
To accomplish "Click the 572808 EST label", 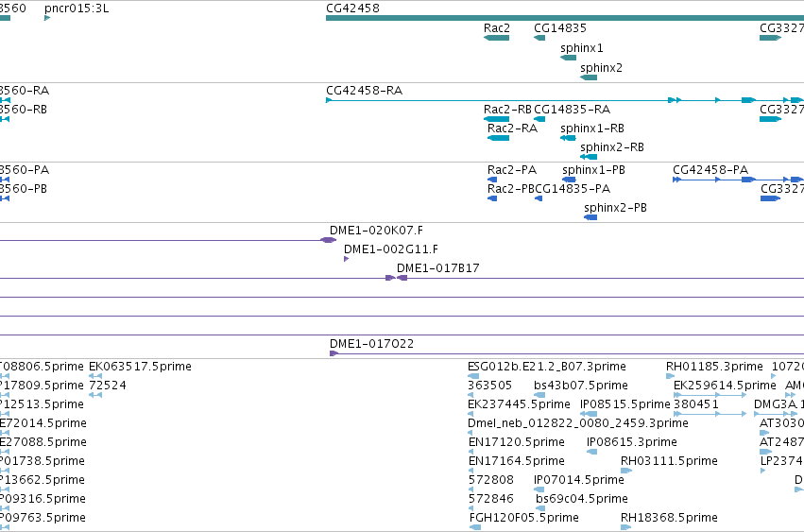I will pyautogui.click(x=490, y=480).
